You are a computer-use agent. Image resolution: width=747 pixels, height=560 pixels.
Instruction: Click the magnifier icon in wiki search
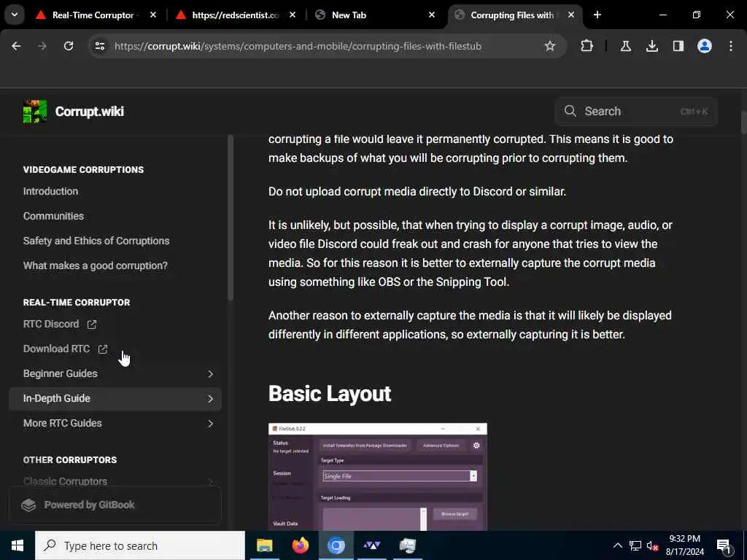pyautogui.click(x=570, y=112)
